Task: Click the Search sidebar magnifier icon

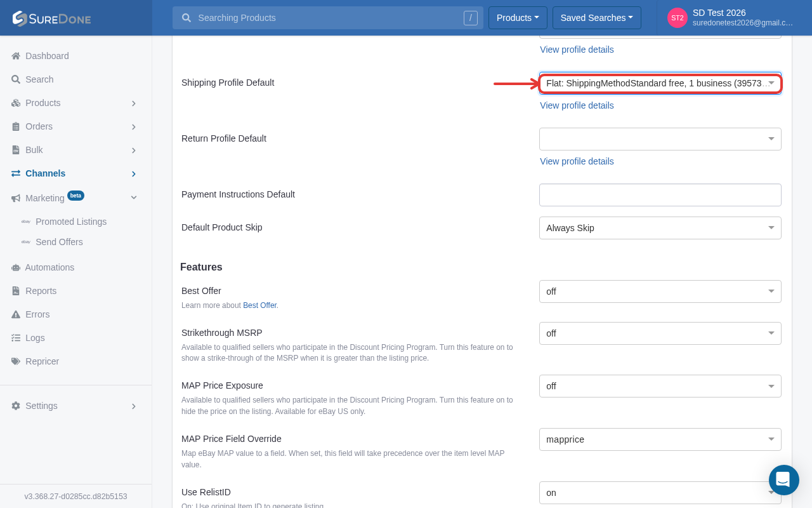Action: pos(16,79)
